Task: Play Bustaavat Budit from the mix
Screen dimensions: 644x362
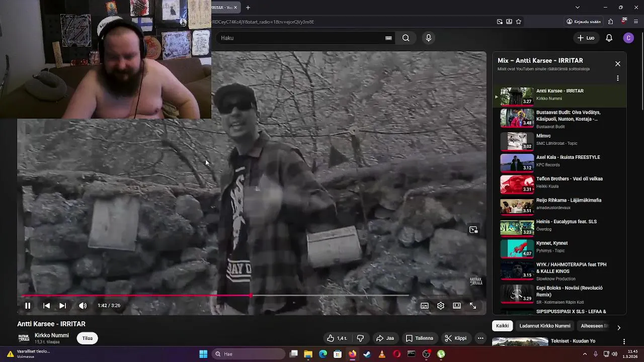Action: coord(558,119)
